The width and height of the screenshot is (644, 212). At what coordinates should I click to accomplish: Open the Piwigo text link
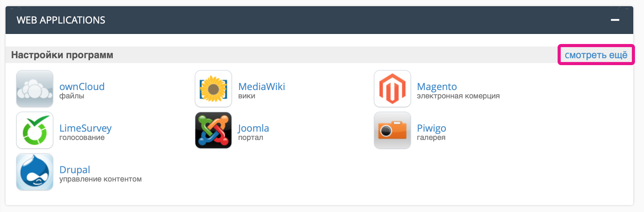pos(431,128)
